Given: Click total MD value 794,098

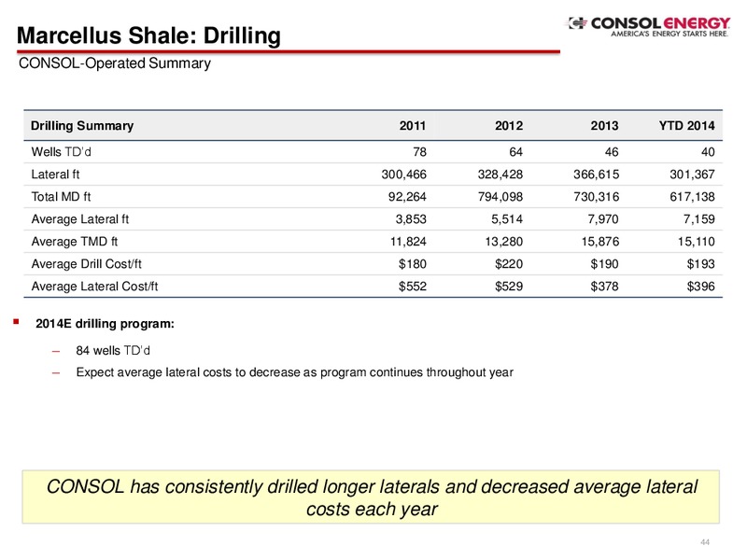Looking at the screenshot, I should 500,197.
